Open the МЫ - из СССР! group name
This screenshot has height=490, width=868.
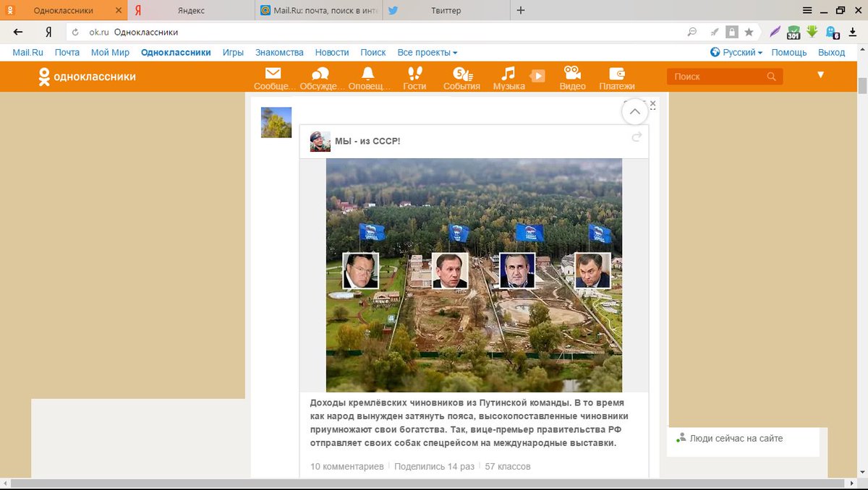pos(367,141)
